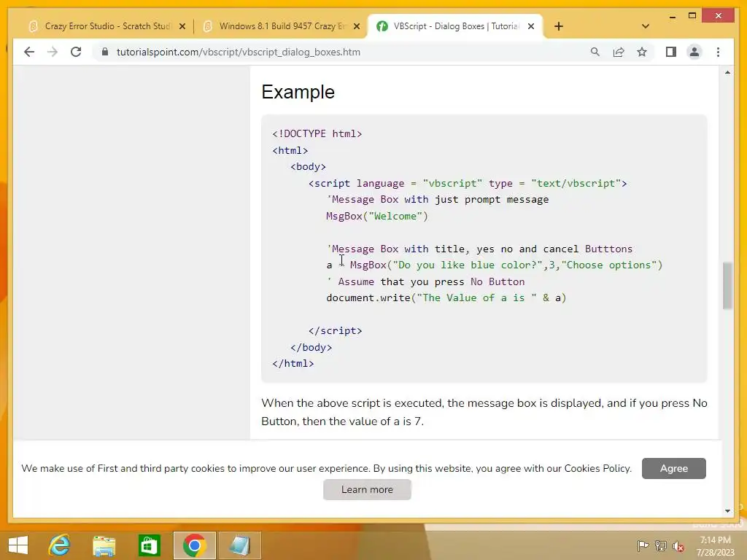Click the Chrome taskbar icon
Image resolution: width=747 pixels, height=560 pixels.
tap(194, 545)
